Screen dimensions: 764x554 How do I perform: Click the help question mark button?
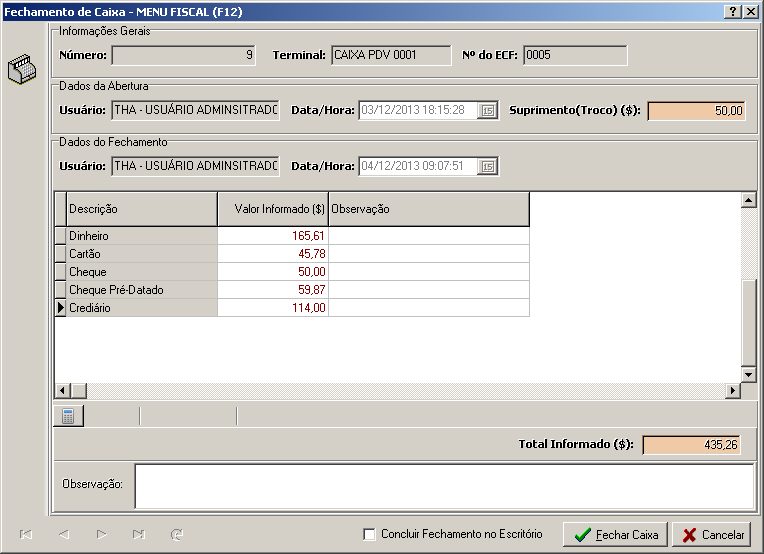[732, 11]
